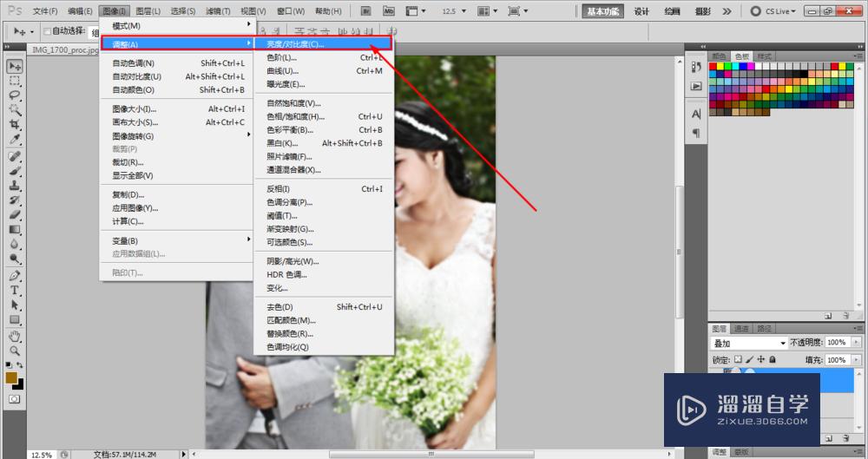
Task: Select the Zoom tool in toolbox
Action: pos(15,351)
